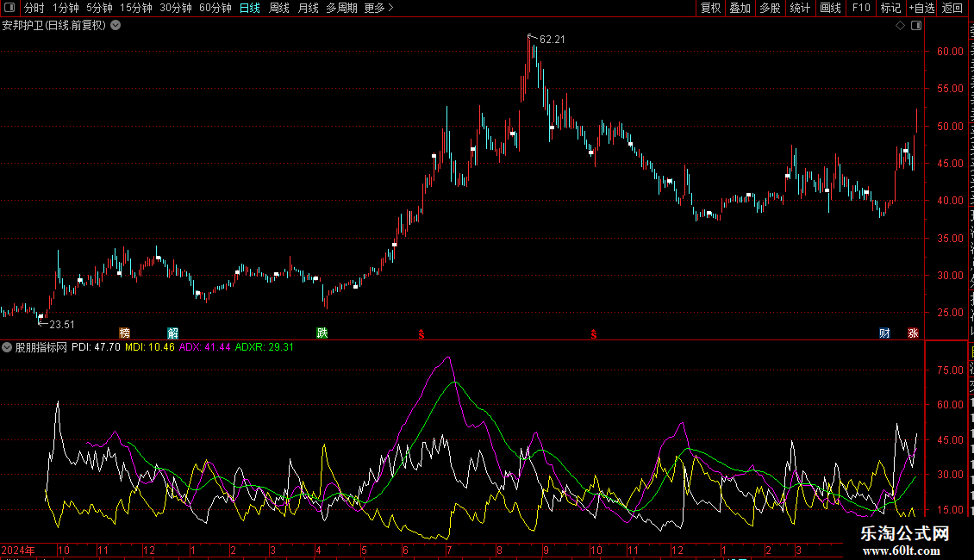Screen dimensions: 974x560
Task: Open the 多周期 multi-period view
Action: click(341, 8)
